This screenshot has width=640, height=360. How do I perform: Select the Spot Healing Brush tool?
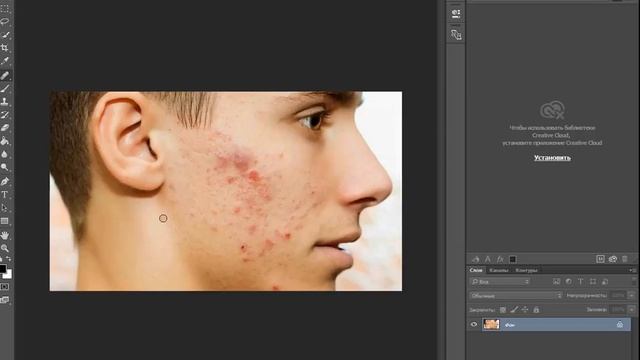[x=4, y=75]
